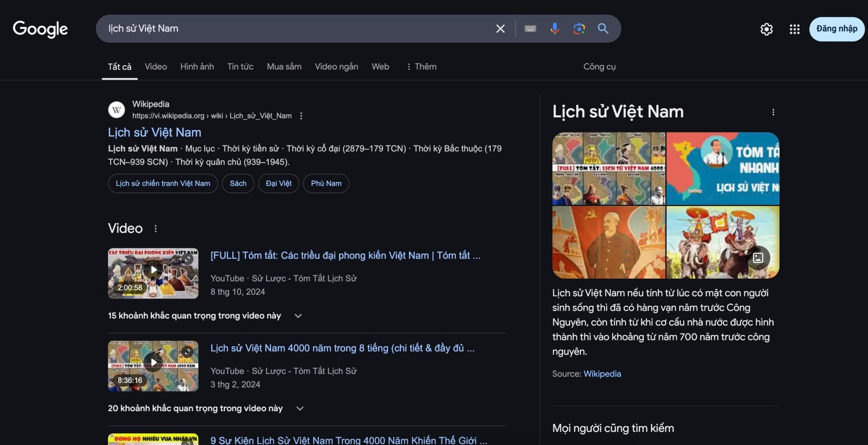Expand 20 key moments of the second video

click(x=299, y=408)
